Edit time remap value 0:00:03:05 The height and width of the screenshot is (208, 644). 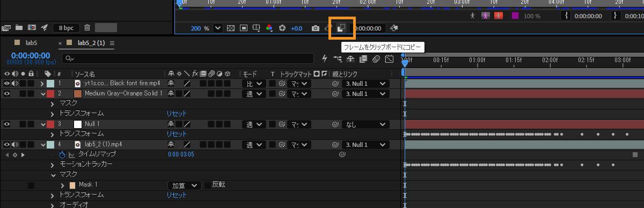[181, 154]
